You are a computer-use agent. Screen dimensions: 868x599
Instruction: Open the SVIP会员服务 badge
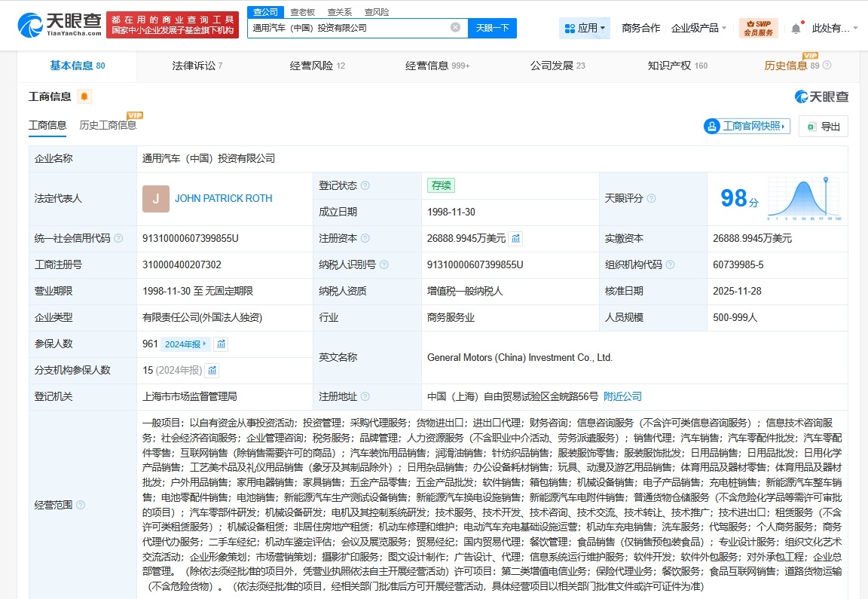758,28
